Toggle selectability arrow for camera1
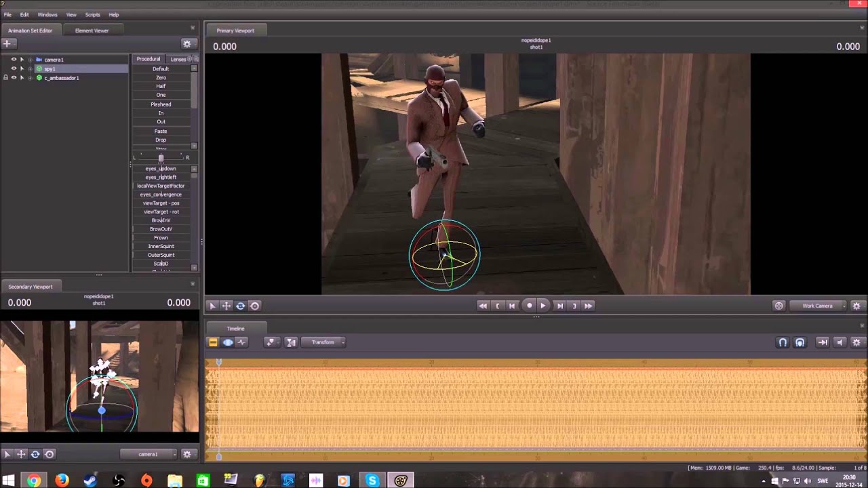The width and height of the screenshot is (868, 488). point(22,60)
